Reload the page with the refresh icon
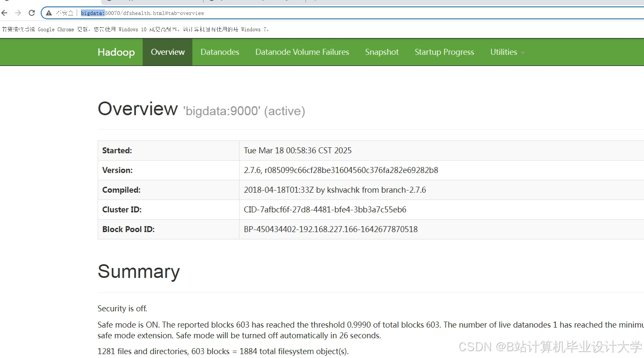Viewport: 644px width, 358px height. [x=31, y=13]
